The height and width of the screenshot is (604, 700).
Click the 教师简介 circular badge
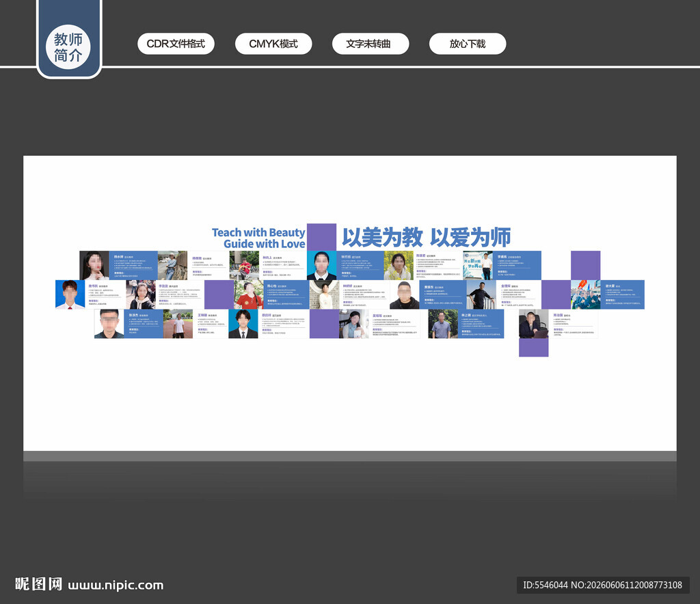[68, 47]
